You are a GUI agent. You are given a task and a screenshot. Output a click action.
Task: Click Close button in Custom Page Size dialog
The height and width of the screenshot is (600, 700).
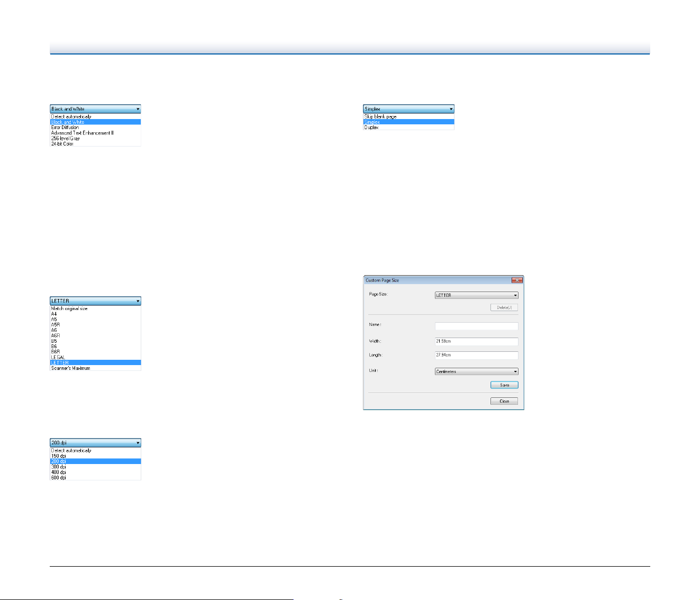[504, 401]
